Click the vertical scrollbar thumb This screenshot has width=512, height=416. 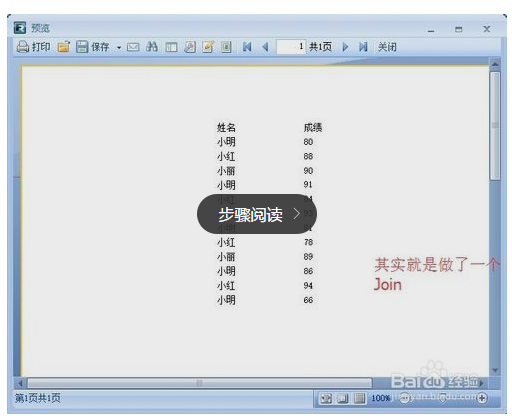pyautogui.click(x=495, y=126)
